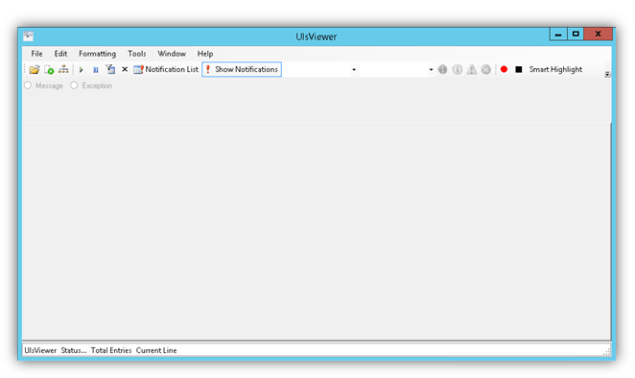Minimize the UlsViewer window
635x378 pixels.
tap(558, 34)
